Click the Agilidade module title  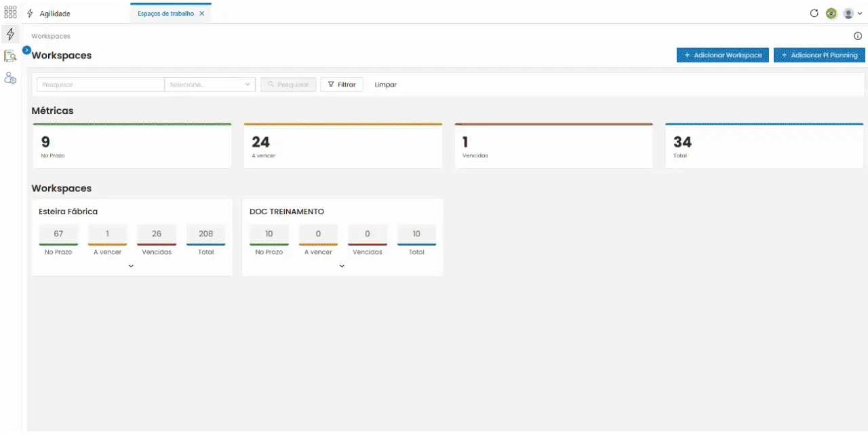(55, 14)
